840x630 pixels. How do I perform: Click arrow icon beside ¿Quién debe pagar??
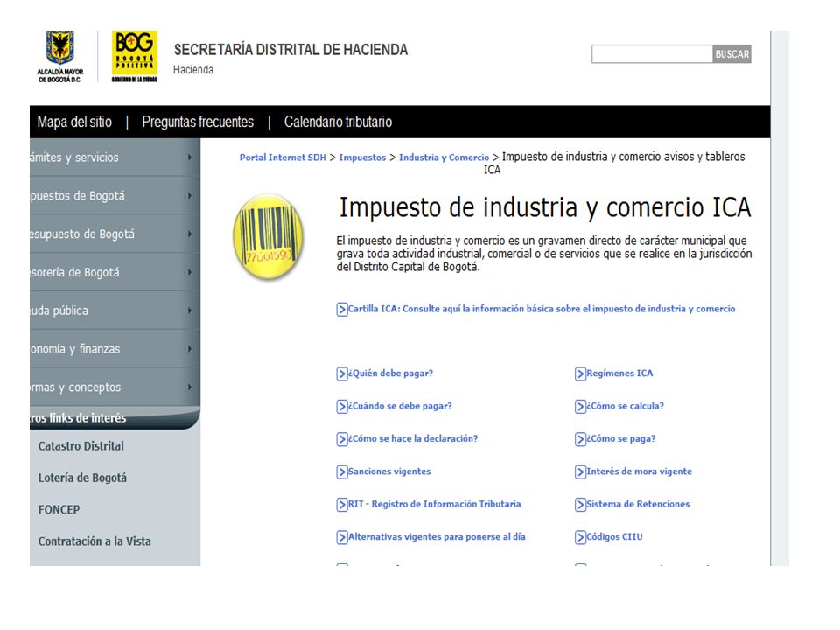[342, 374]
